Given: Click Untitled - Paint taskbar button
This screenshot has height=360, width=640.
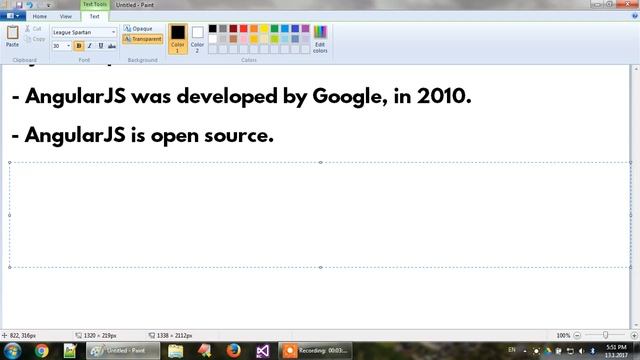Looking at the screenshot, I should point(123,351).
